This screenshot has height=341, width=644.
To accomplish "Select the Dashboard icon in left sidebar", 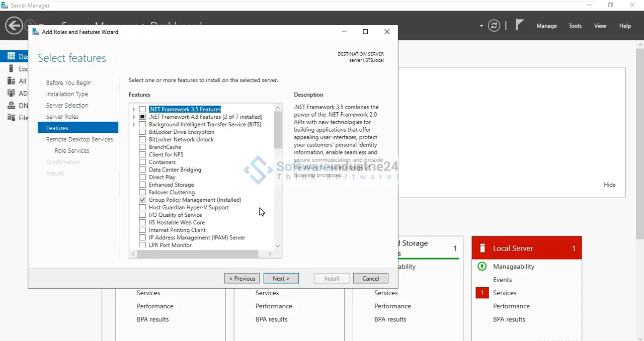I will [11, 56].
